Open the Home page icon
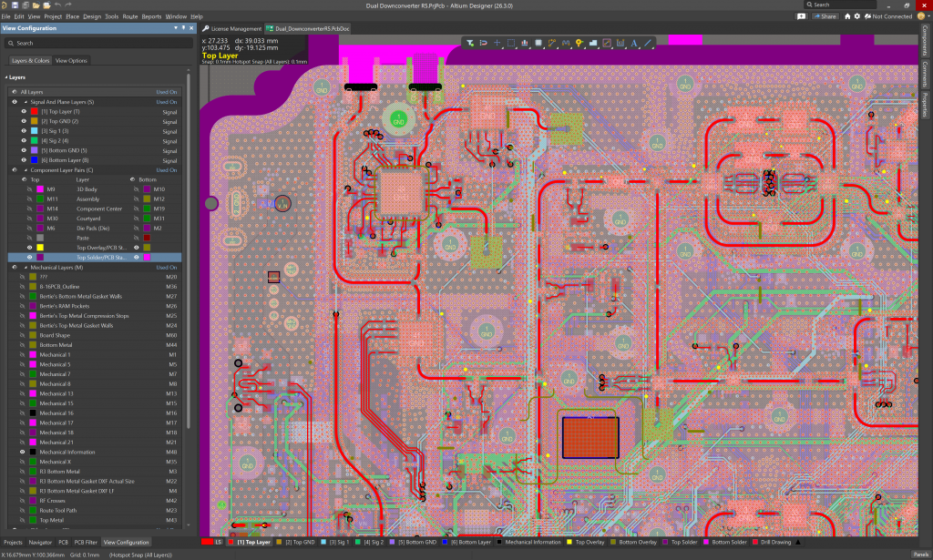This screenshot has height=560, width=933. [847, 16]
